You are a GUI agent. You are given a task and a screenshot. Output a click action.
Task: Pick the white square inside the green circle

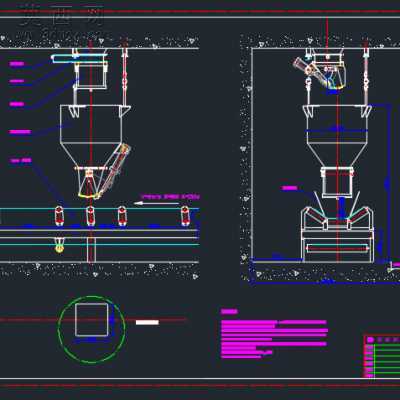[x=92, y=320]
